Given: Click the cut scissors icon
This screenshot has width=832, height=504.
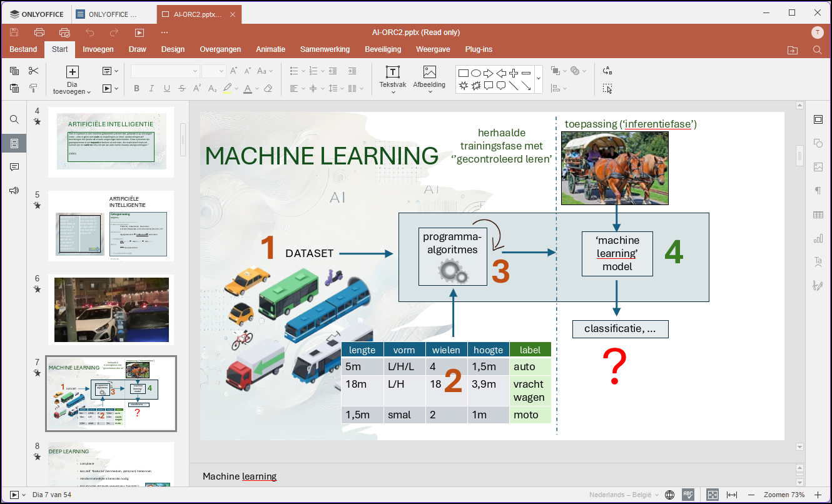Looking at the screenshot, I should pyautogui.click(x=34, y=71).
